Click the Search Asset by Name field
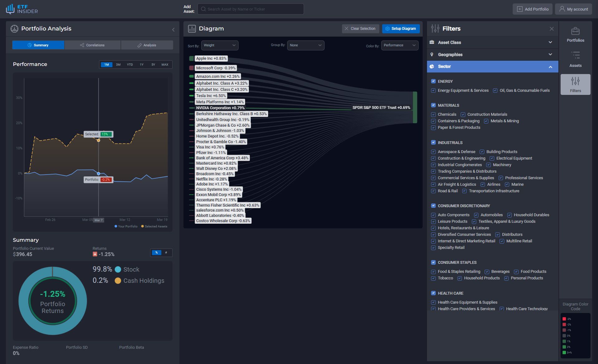This screenshot has height=364, width=598. pos(250,9)
